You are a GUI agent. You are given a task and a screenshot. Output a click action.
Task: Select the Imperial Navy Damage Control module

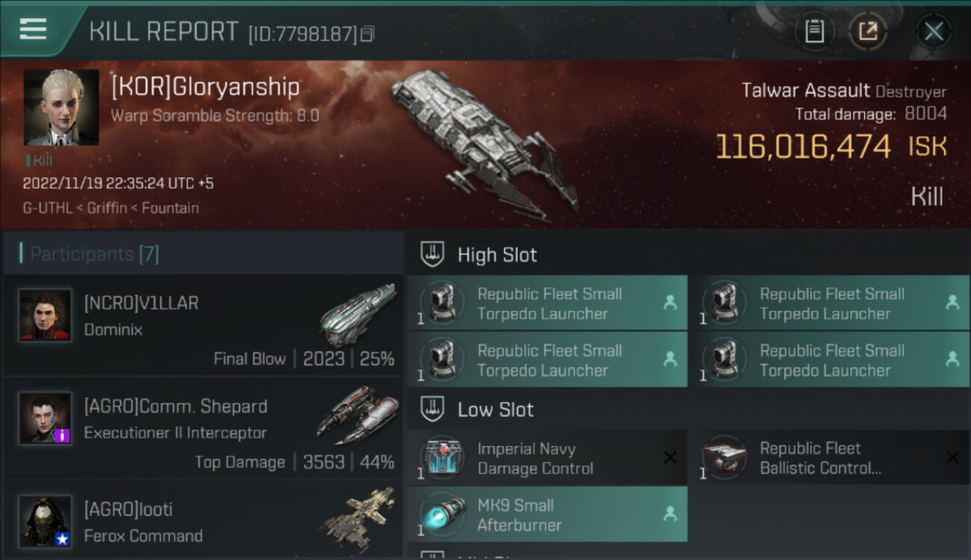pyautogui.click(x=547, y=458)
